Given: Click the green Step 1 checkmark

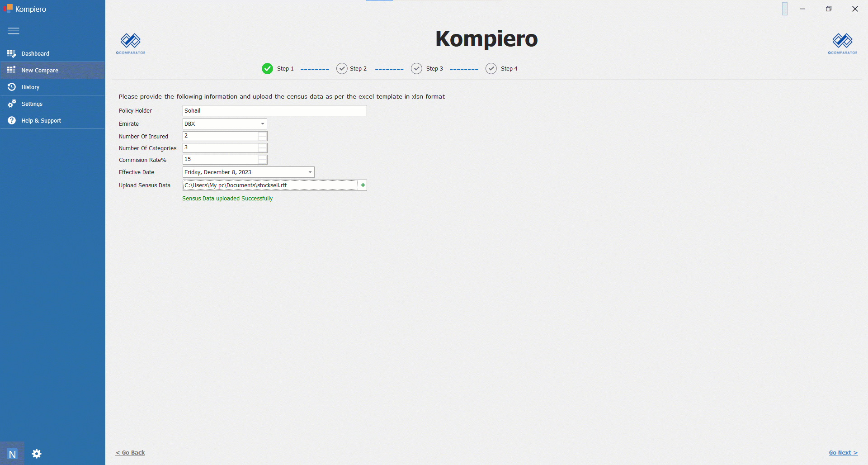Looking at the screenshot, I should 267,68.
